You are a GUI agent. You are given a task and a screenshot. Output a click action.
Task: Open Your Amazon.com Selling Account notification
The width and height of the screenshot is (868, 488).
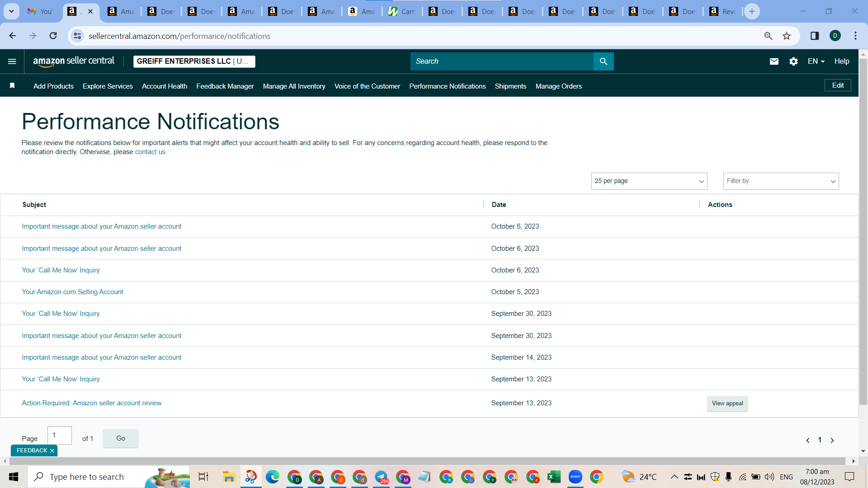pos(72,292)
